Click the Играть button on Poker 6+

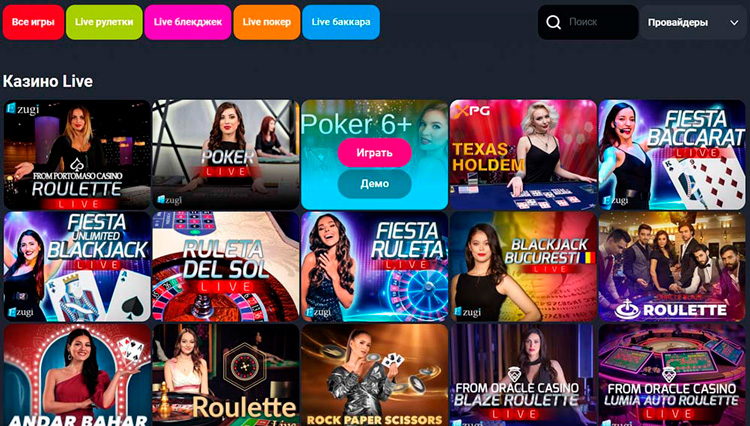(374, 153)
